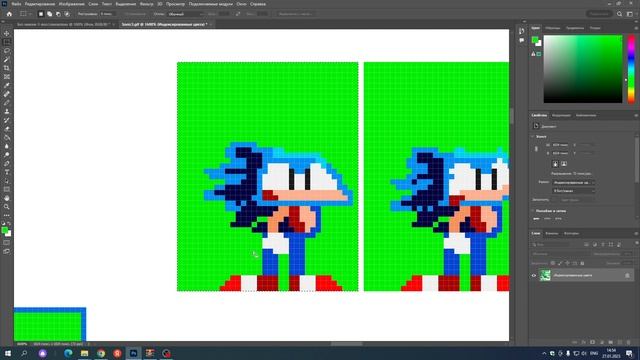Select the Magic Wand tool
Viewport: 640px width, 360px height.
(x=7, y=59)
